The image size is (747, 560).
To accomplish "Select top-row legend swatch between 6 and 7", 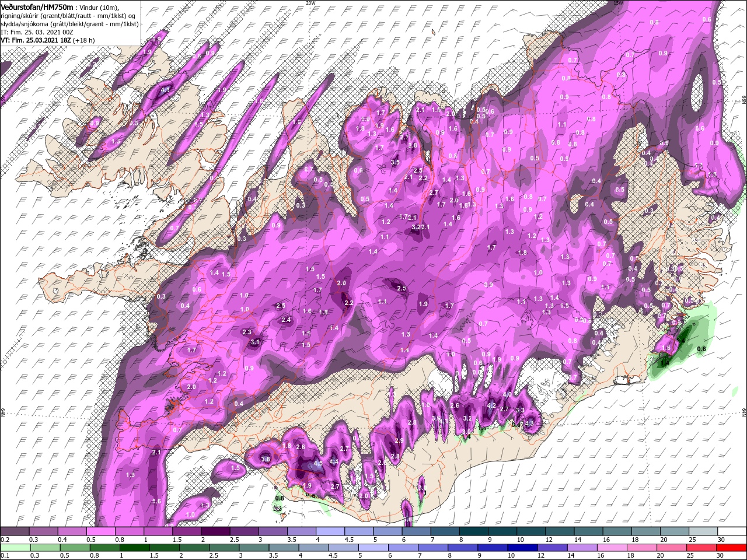I will pos(416,531).
